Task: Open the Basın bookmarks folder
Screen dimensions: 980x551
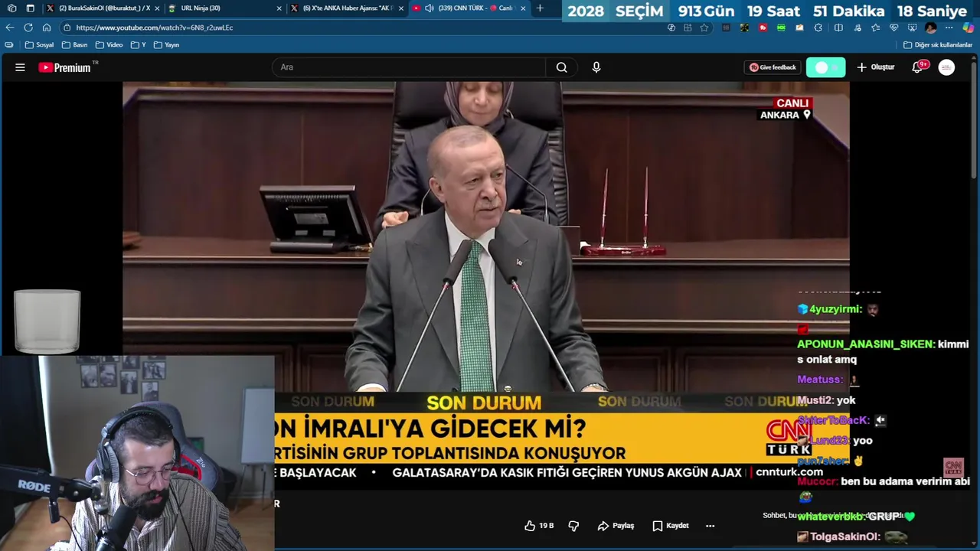Action: pyautogui.click(x=74, y=45)
